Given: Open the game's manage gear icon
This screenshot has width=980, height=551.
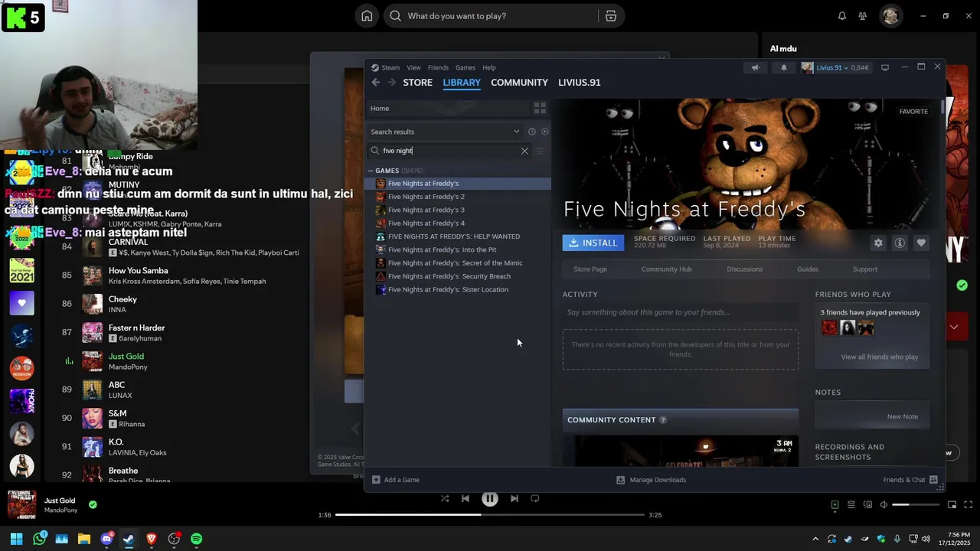Looking at the screenshot, I should click(878, 243).
